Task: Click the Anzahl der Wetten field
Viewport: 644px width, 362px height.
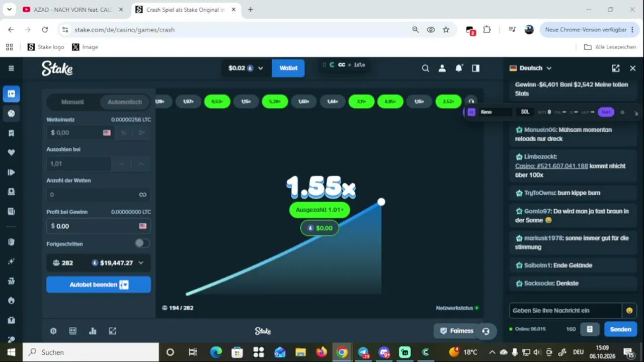Action: (x=99, y=195)
